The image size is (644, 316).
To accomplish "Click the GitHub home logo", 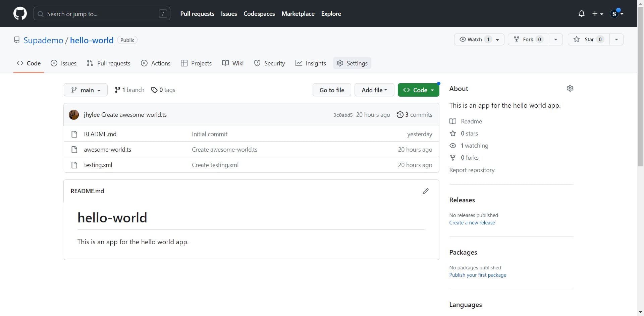I will point(20,13).
